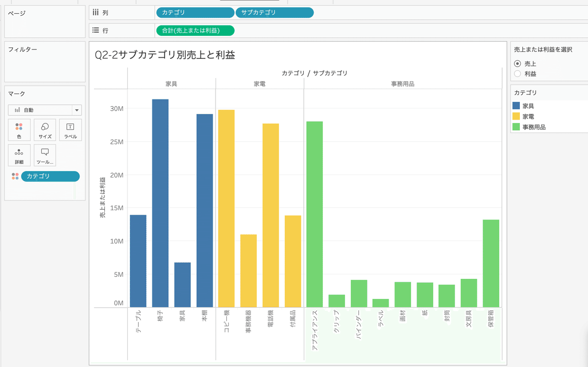Click the yellow 家電 legend swatch
The image size is (588, 367).
click(x=515, y=117)
